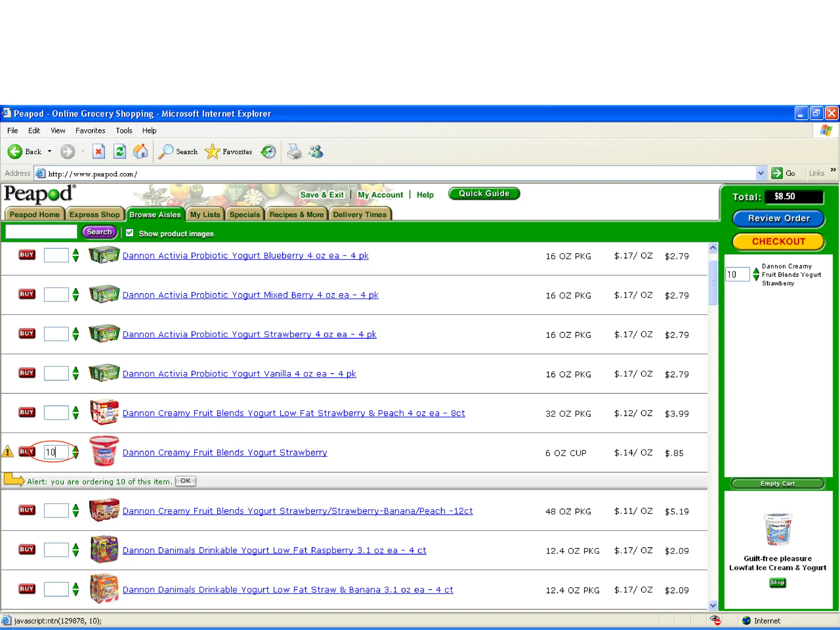
Task: Click quantity field for Activia Mixed Berry
Action: 56,294
